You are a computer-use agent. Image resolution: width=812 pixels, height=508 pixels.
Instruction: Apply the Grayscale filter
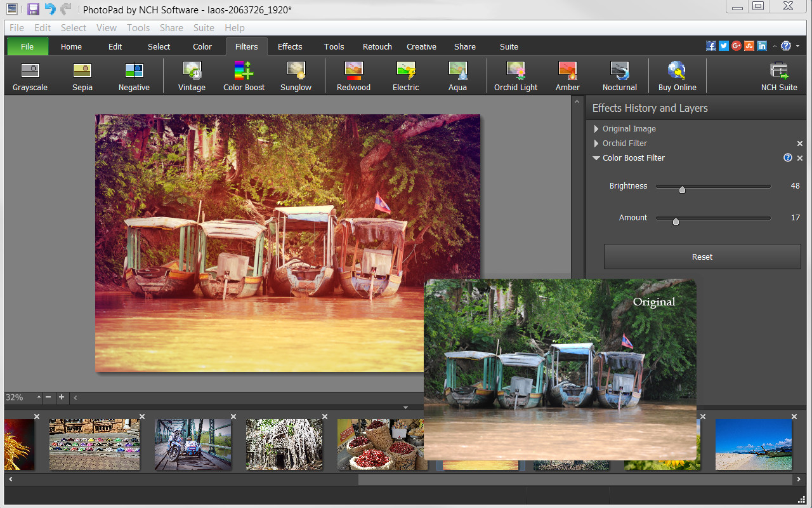pyautogui.click(x=29, y=75)
